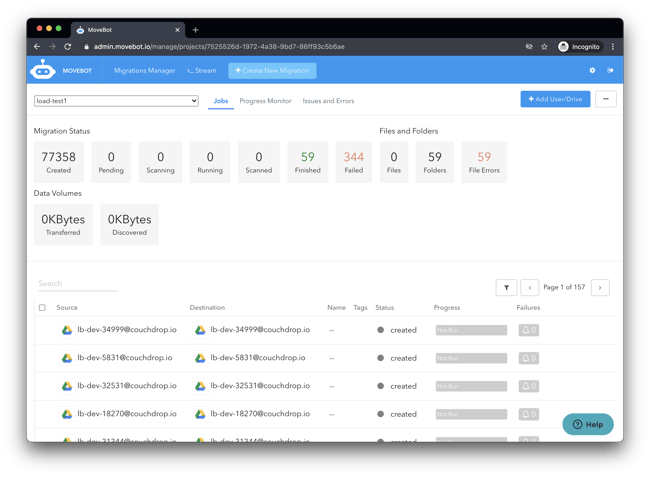The image size is (650, 477).
Task: Toggle the select-all checkbox in table header
Action: coord(42,308)
